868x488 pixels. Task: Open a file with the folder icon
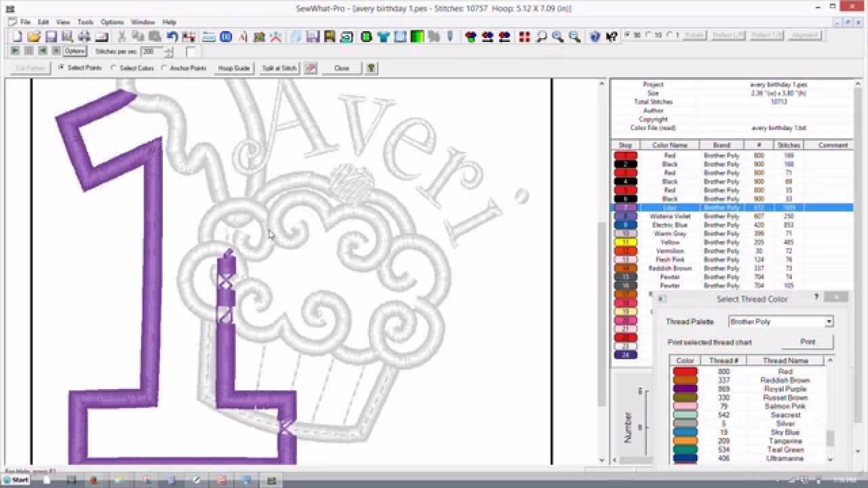point(34,37)
